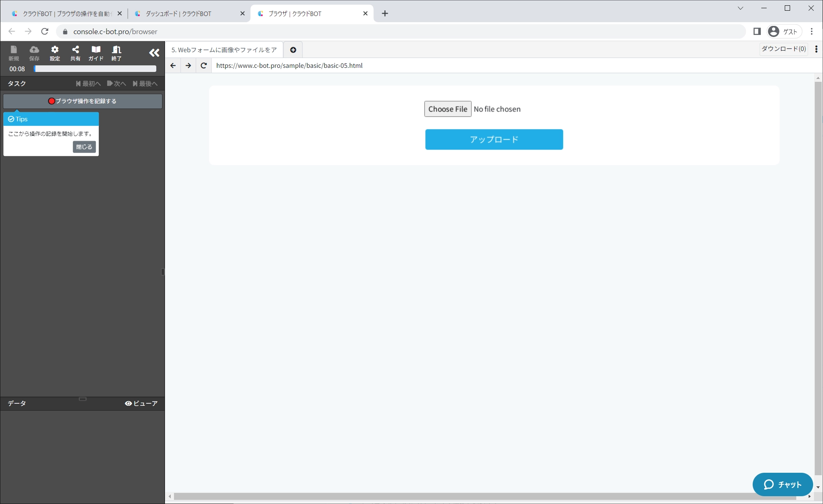This screenshot has width=823, height=504.
Task: Click the blue アップロード button
Action: (494, 139)
